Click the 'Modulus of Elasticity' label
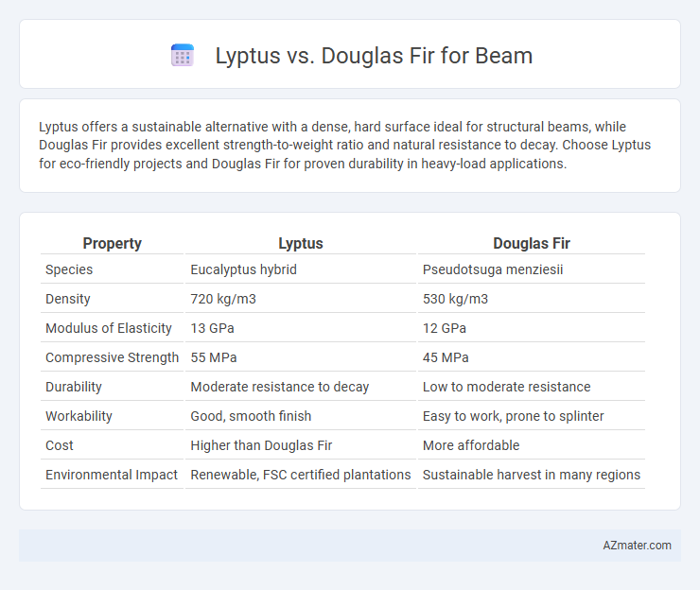 click(x=109, y=328)
